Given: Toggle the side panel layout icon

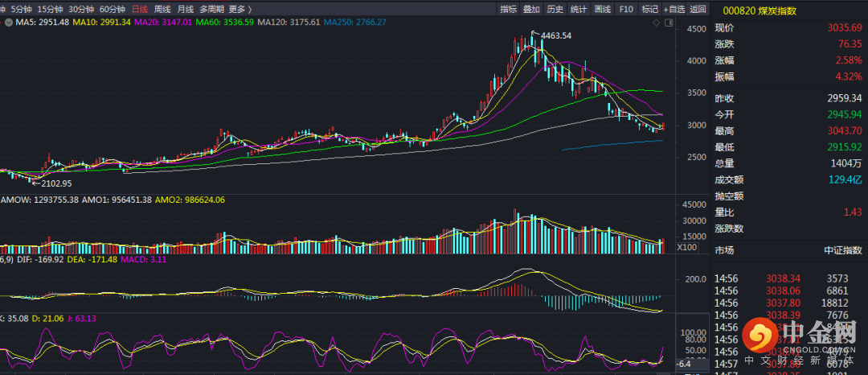Looking at the screenshot, I should [668, 23].
